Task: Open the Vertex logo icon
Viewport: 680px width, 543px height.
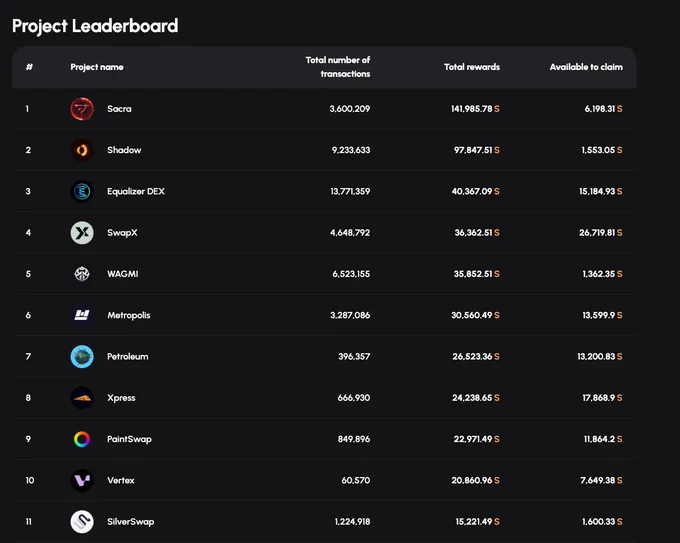Action: tap(82, 481)
